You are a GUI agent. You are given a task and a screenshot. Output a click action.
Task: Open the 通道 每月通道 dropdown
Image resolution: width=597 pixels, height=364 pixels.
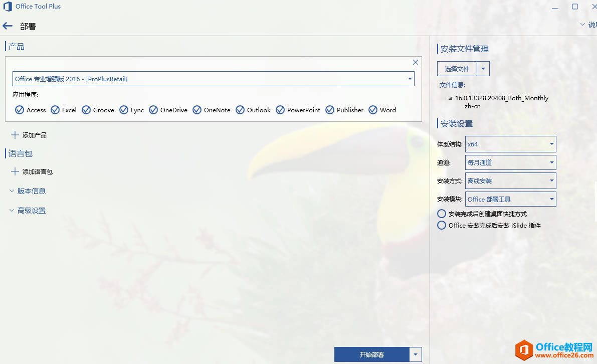pyautogui.click(x=511, y=162)
